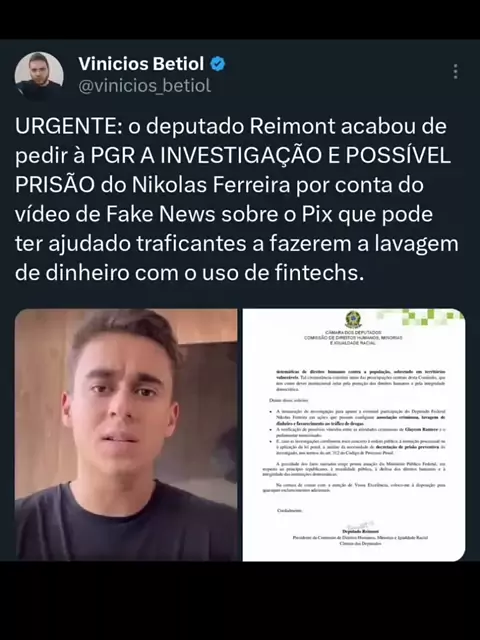Screen dimensions: 480x640
Task: Click the name Nikolas Ferreira in tweet text
Action: 211,185
